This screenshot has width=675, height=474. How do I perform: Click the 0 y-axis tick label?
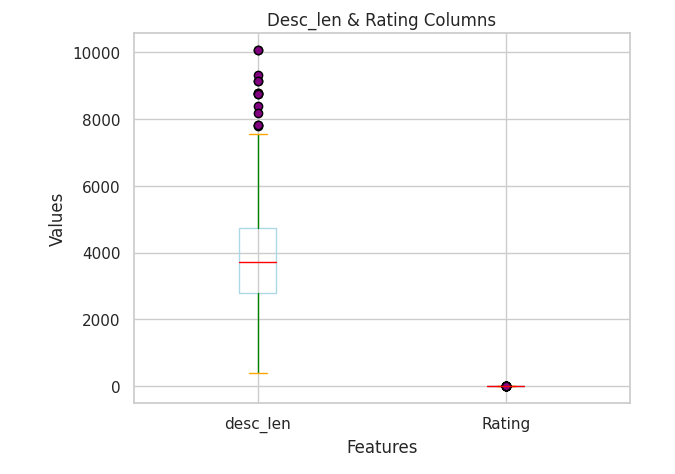tap(116, 387)
